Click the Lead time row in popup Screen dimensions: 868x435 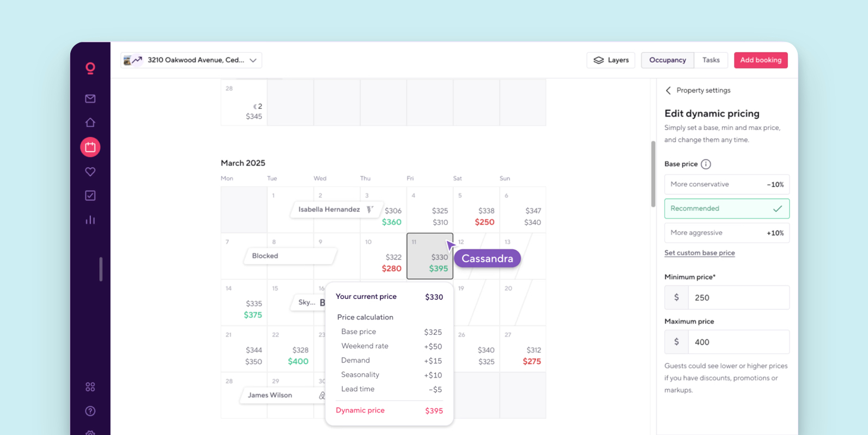[391, 389]
